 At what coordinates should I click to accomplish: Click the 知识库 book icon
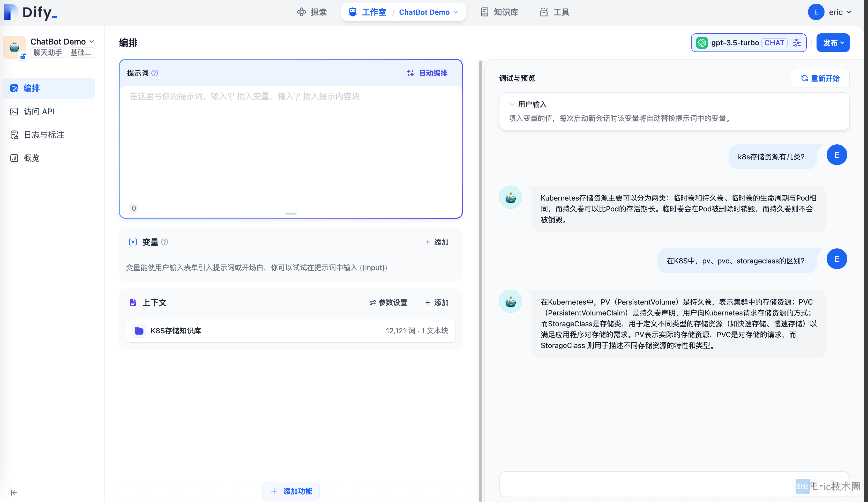(484, 12)
